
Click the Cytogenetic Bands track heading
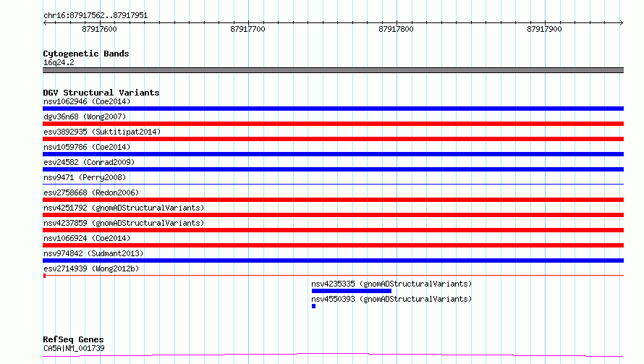[x=86, y=54]
